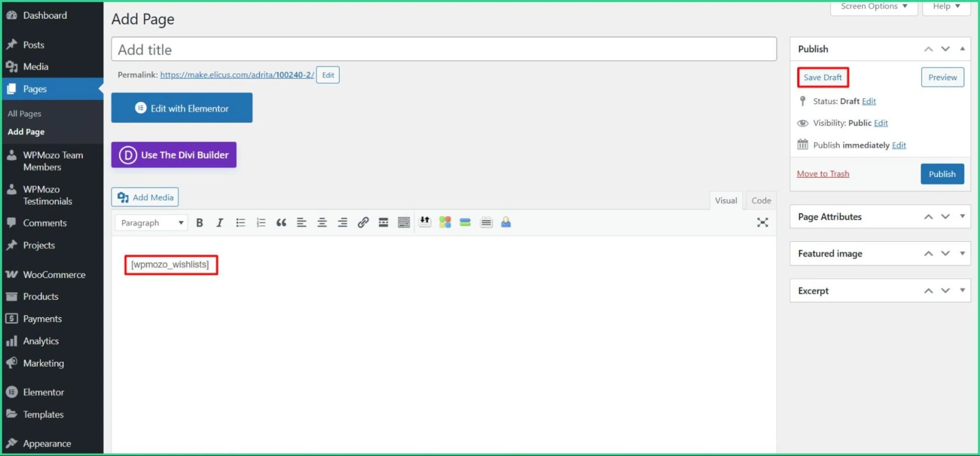Insert or edit a link
Screen dimensions: 980x456
point(363,223)
